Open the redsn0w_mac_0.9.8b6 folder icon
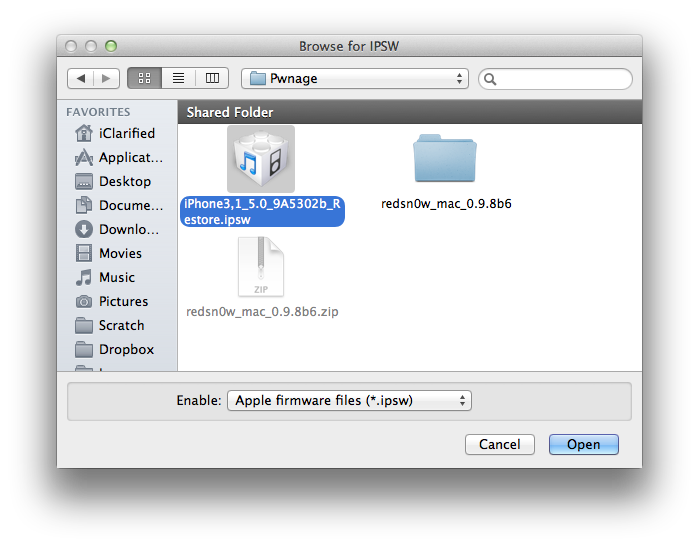Image resolution: width=699 pixels, height=547 pixels. (445, 158)
